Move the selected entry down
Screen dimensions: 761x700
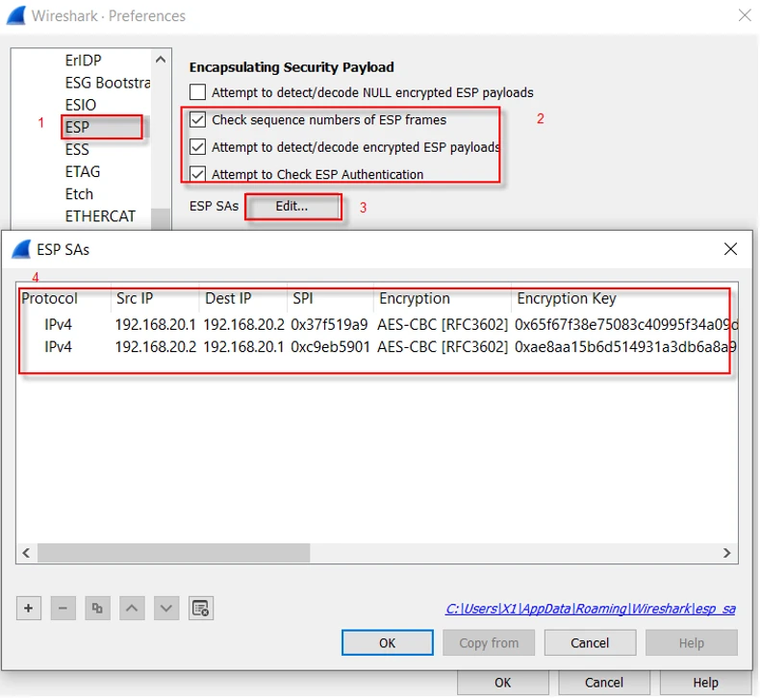[x=165, y=608]
